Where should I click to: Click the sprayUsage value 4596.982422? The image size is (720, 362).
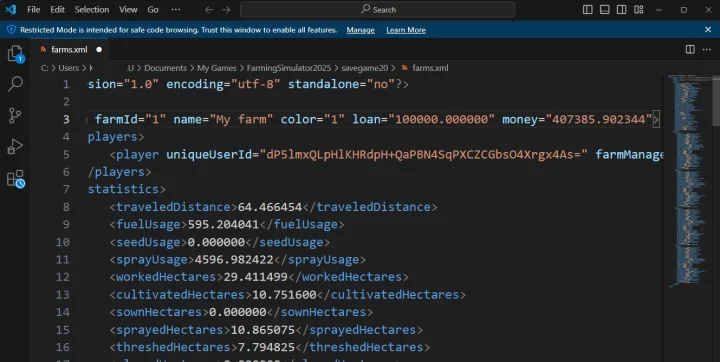[x=234, y=260]
